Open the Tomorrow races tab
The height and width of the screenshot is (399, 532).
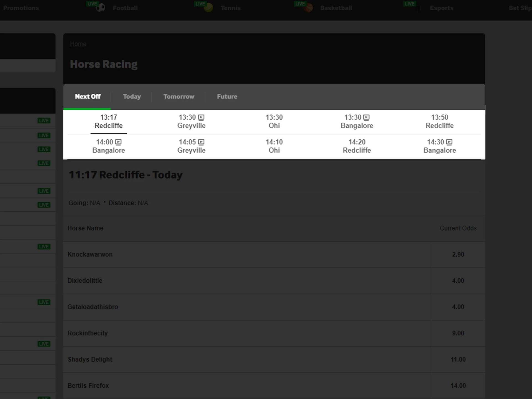tap(179, 97)
